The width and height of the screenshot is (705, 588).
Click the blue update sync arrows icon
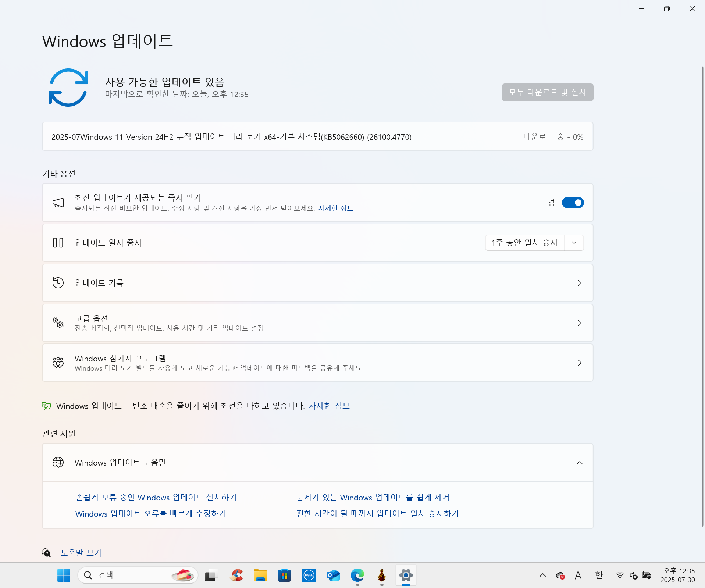(x=68, y=88)
